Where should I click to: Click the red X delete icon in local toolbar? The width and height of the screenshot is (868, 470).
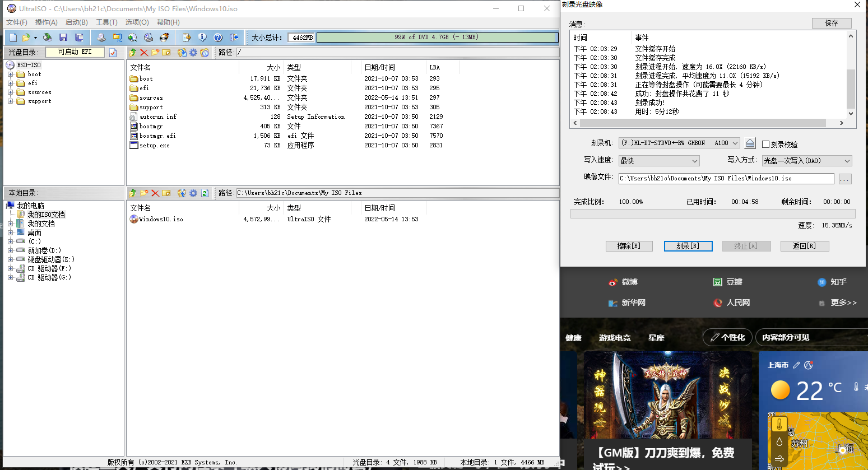(155, 193)
